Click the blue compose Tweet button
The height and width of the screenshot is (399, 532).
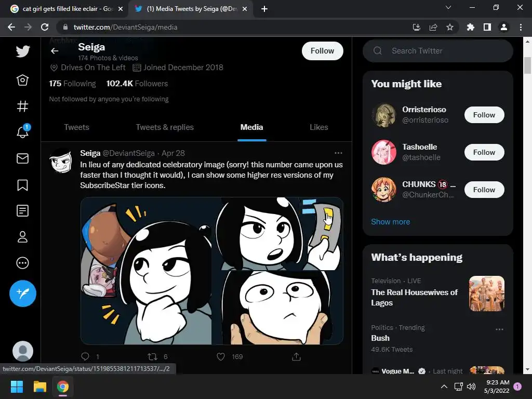coord(23,294)
